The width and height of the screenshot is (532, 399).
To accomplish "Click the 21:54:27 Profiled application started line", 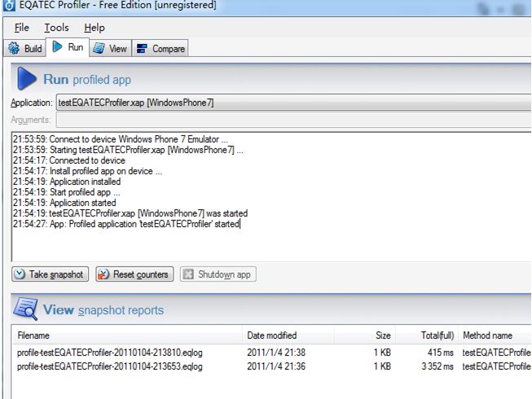I will point(126,224).
